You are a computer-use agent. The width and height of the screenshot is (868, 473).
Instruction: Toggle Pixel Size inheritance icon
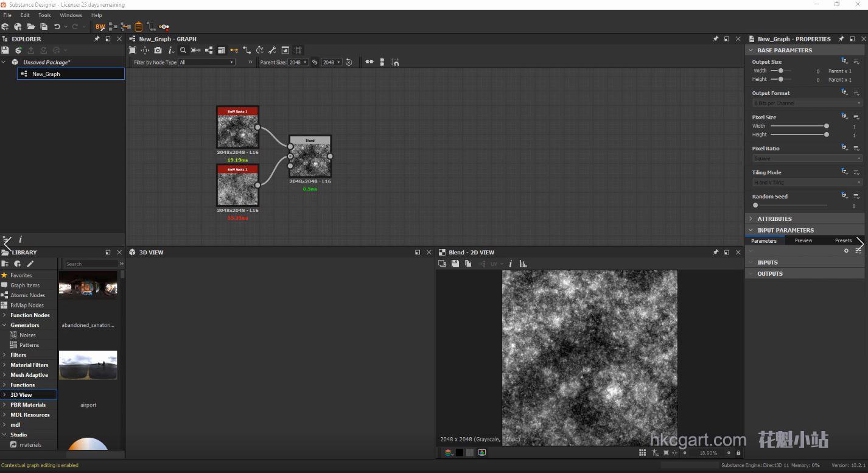coord(844,116)
